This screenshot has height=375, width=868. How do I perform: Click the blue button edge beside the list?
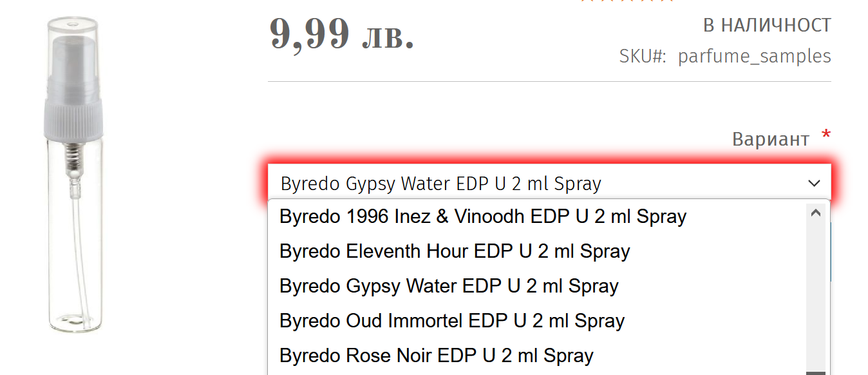pos(831,251)
